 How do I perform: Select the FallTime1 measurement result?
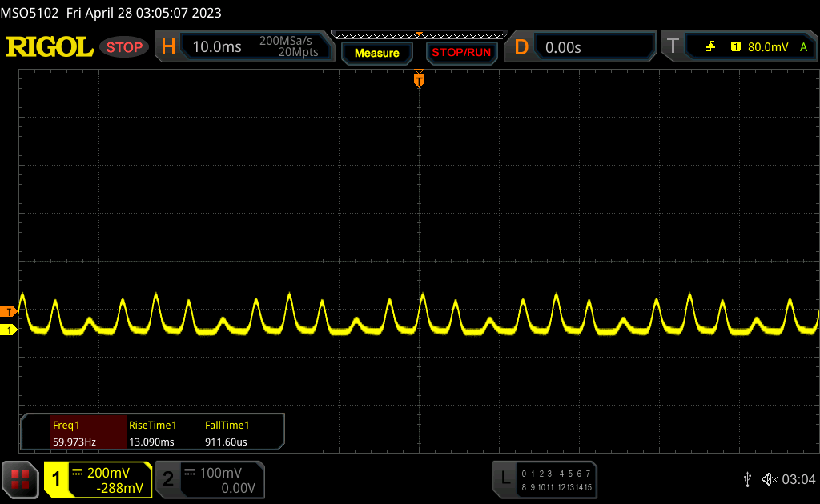227,433
